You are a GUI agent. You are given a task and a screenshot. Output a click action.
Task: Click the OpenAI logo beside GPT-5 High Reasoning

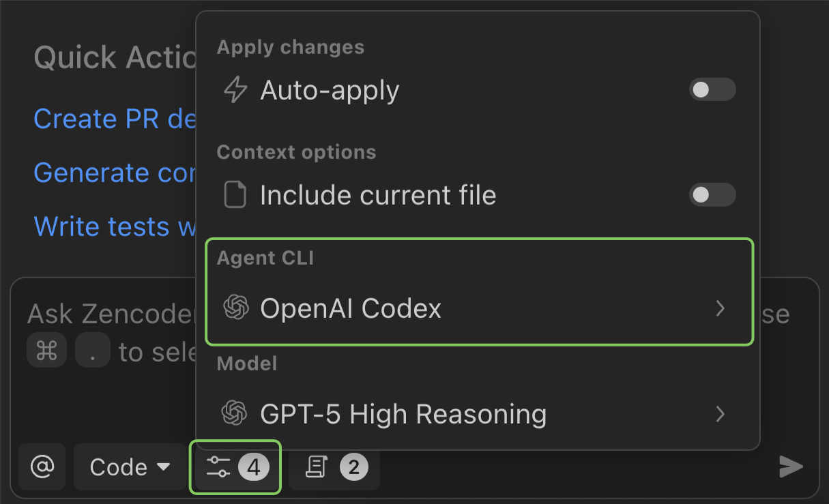[x=236, y=414]
